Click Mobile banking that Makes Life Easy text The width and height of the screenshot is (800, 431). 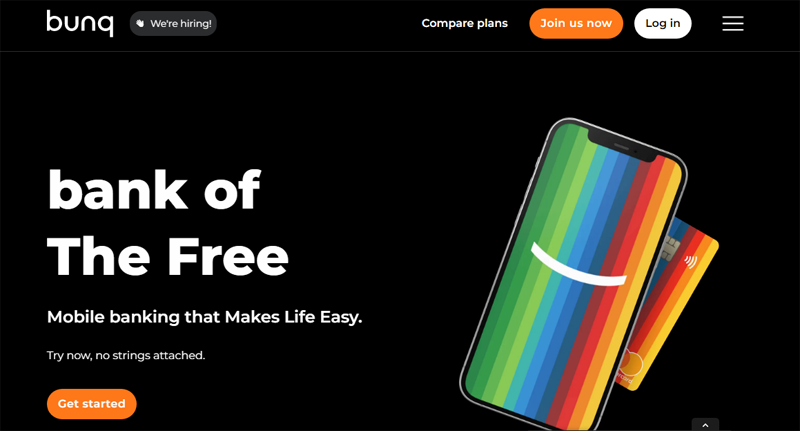[205, 317]
